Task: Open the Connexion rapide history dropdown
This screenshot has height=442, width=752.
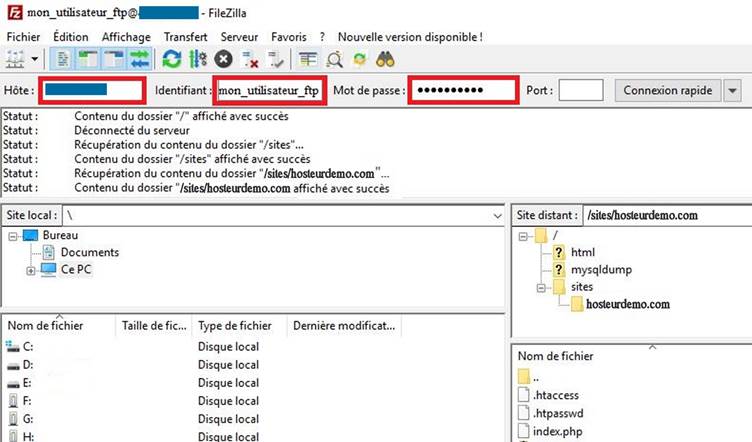Action: [732, 90]
